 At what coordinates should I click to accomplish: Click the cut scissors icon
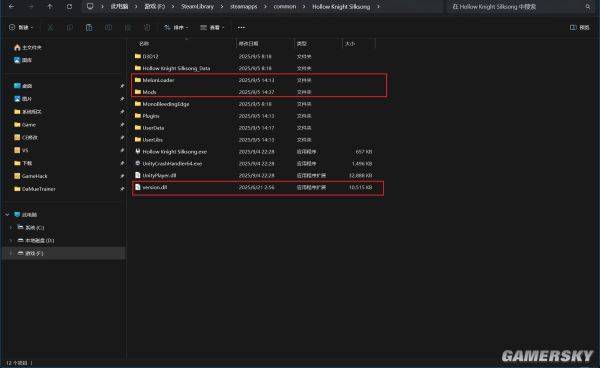coord(51,28)
